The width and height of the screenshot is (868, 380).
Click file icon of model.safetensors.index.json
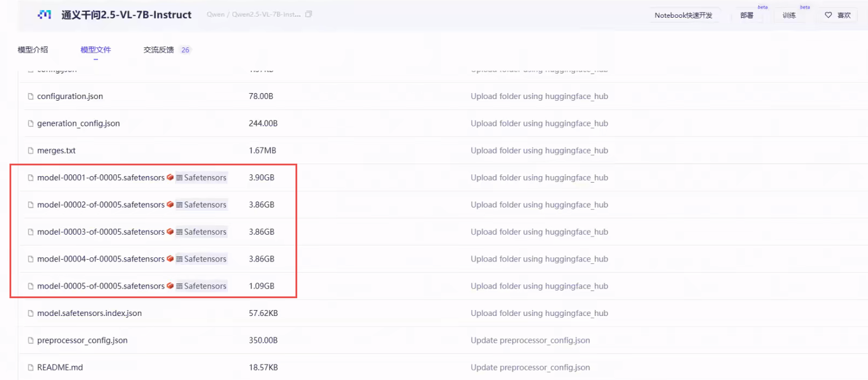tap(31, 314)
